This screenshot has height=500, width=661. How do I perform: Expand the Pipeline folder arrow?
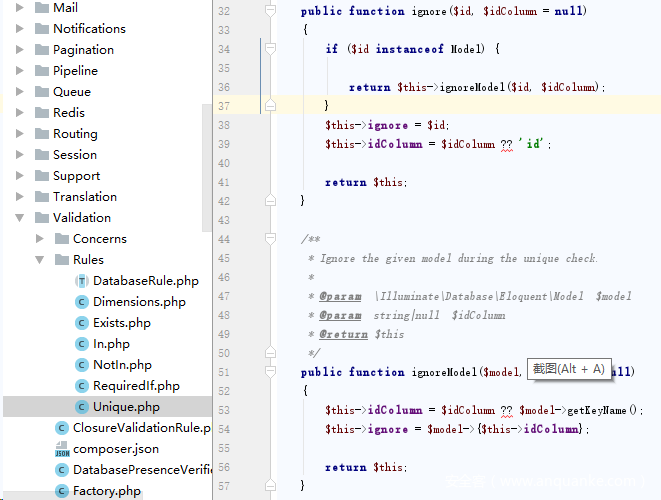(x=19, y=70)
